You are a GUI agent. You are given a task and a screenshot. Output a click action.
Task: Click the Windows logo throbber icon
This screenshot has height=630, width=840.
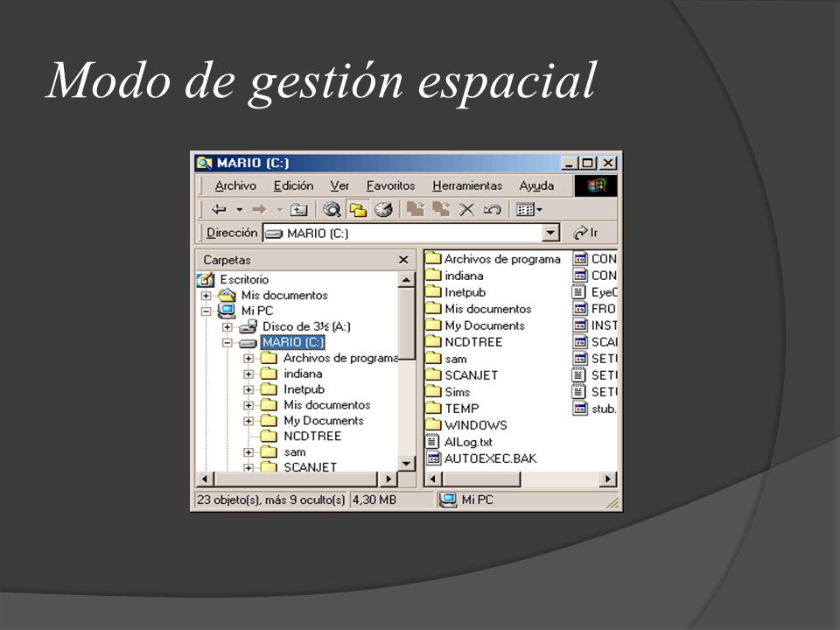click(596, 185)
